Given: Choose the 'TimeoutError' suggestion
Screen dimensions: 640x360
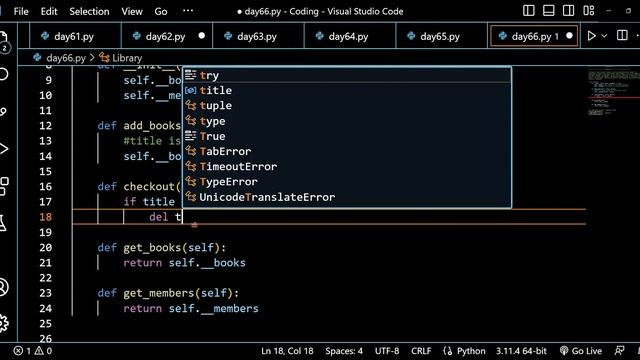Looking at the screenshot, I should (347, 167).
